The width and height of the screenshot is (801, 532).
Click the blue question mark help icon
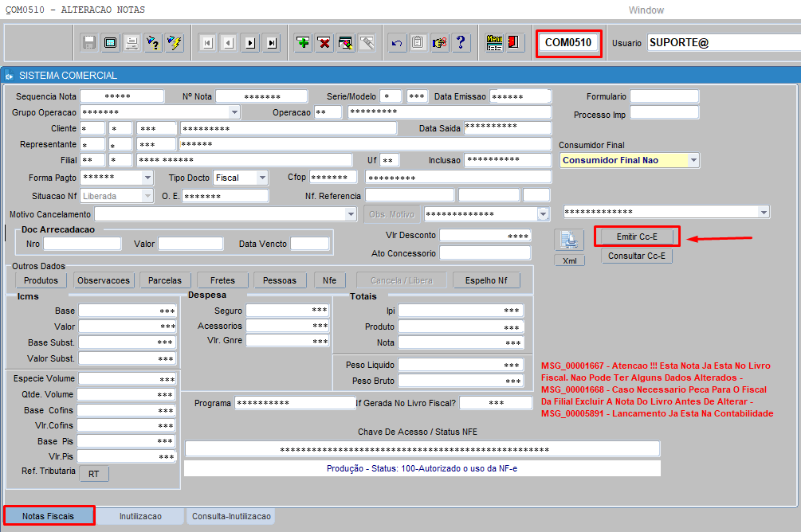tap(460, 43)
